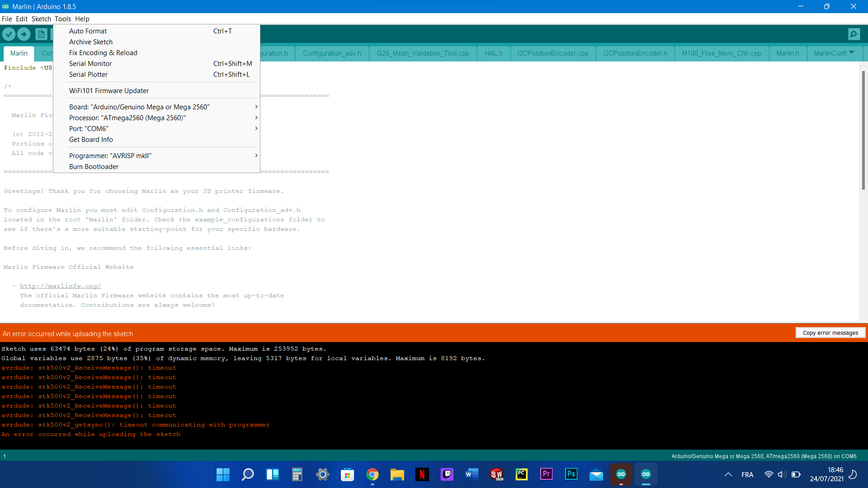Viewport: 868px width, 488px height.
Task: Open Photoshop from taskbar
Action: [x=571, y=474]
